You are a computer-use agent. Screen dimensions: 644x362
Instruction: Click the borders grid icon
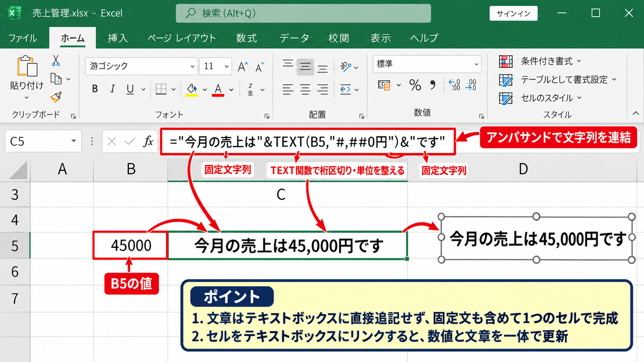pyautogui.click(x=161, y=89)
